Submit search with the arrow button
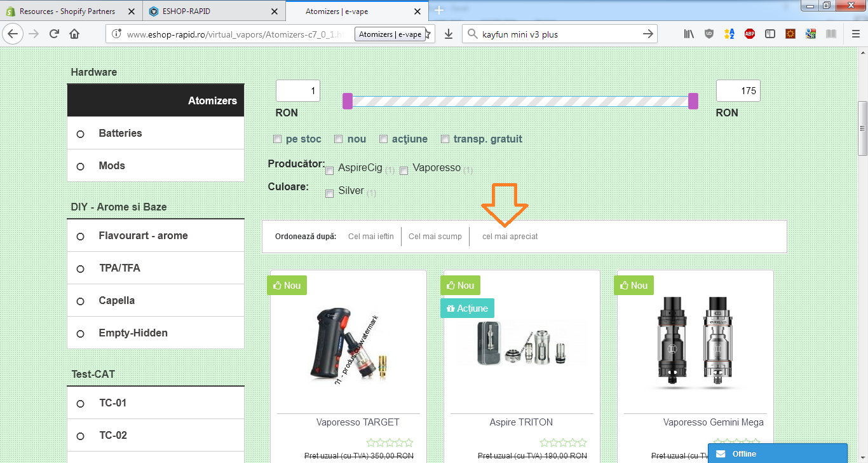Viewport: 868px width, 463px height. tap(648, 34)
